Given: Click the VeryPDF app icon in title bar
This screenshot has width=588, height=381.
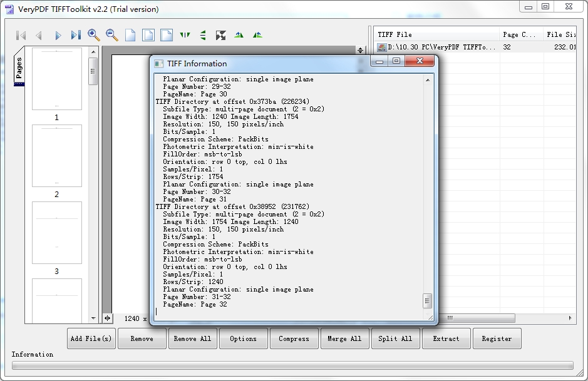Looking at the screenshot, I should (x=9, y=9).
